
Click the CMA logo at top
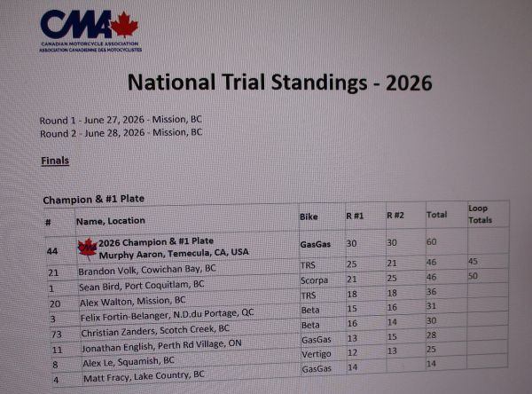pyautogui.click(x=90, y=31)
